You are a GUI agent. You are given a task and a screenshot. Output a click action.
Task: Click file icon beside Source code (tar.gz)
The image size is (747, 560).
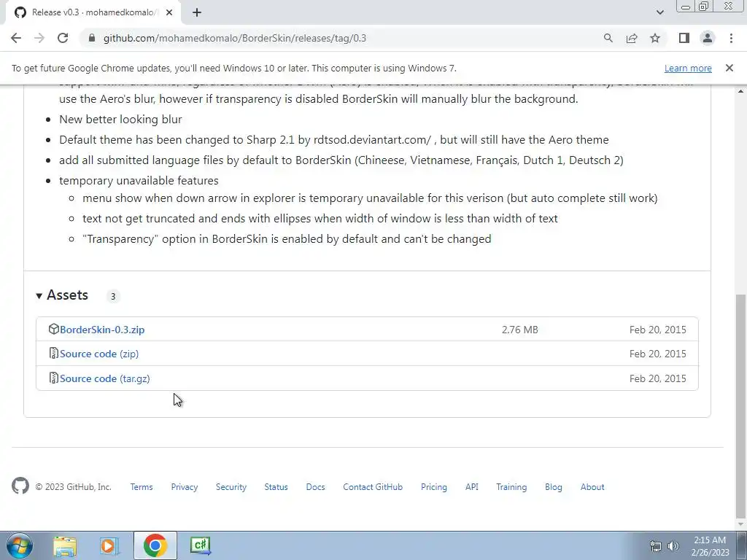coord(53,378)
